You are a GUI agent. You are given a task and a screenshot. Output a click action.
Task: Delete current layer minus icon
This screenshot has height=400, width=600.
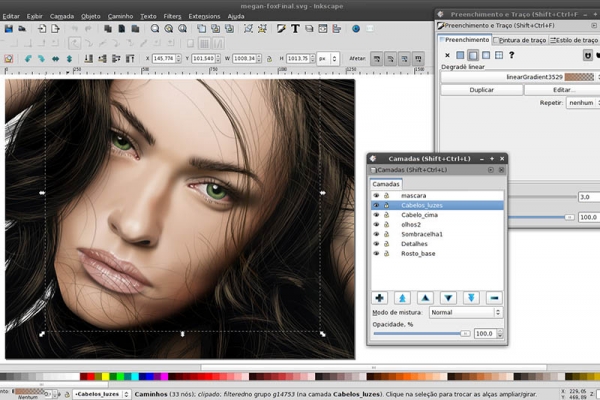pyautogui.click(x=494, y=298)
